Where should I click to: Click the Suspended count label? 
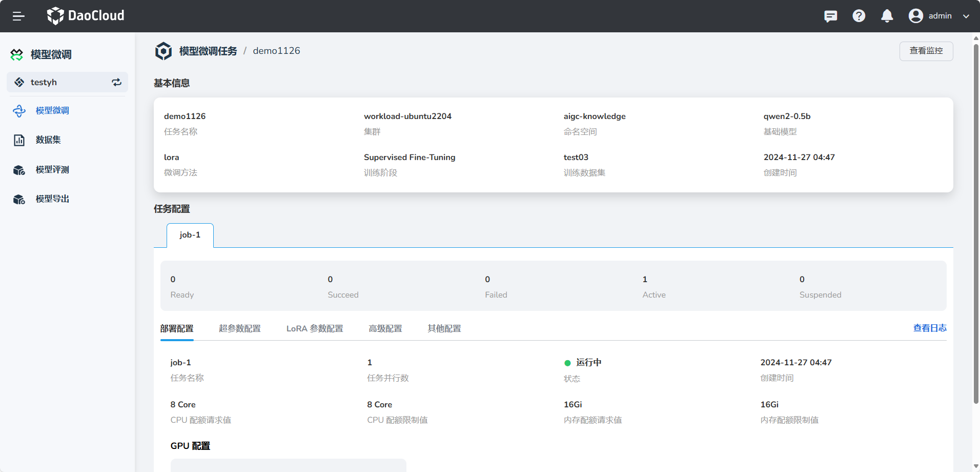(x=820, y=295)
